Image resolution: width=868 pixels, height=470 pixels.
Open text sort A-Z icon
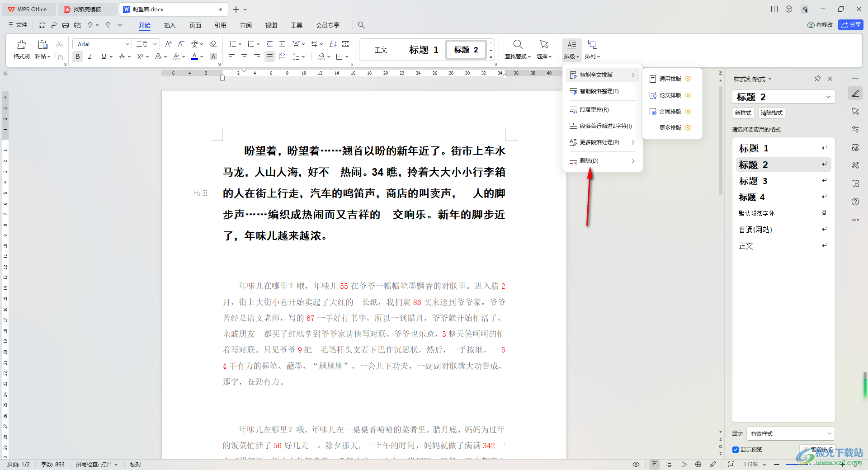click(x=333, y=44)
